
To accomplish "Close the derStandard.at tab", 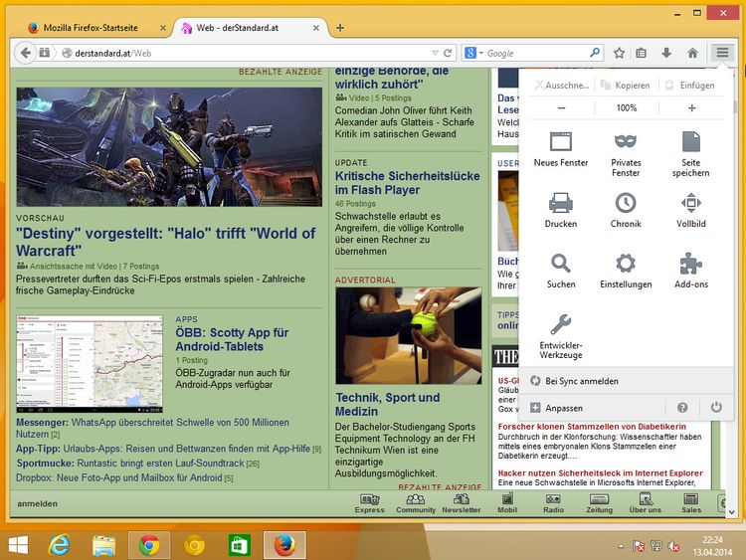I will click(316, 28).
